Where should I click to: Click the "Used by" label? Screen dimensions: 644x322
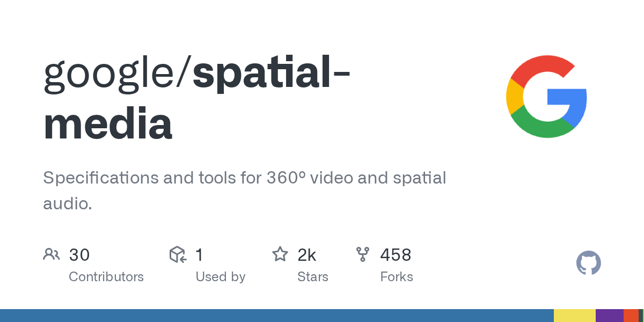coord(221,277)
